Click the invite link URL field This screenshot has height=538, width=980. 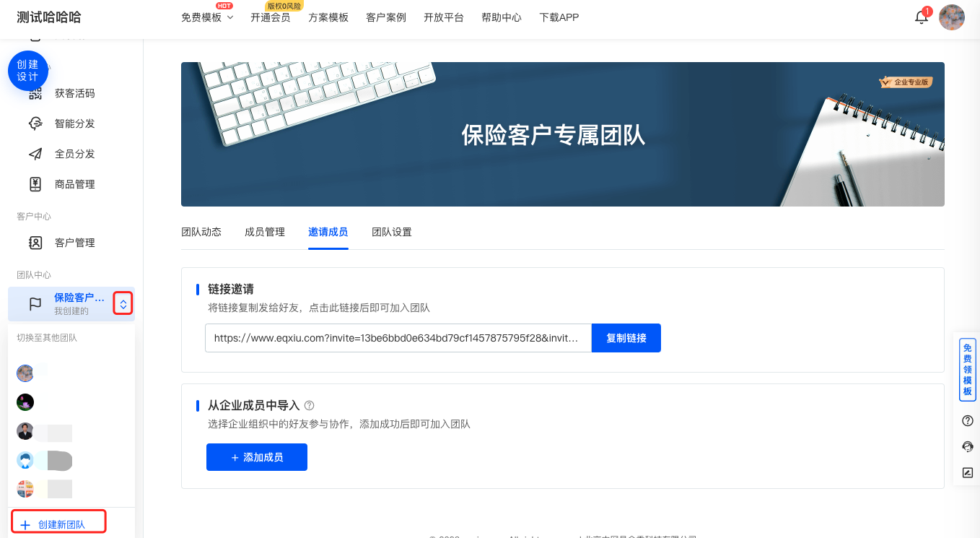[x=398, y=338]
